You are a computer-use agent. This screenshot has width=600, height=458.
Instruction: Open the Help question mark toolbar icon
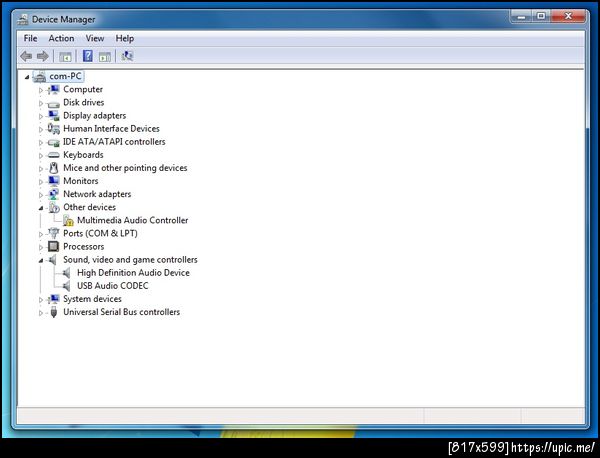point(88,56)
